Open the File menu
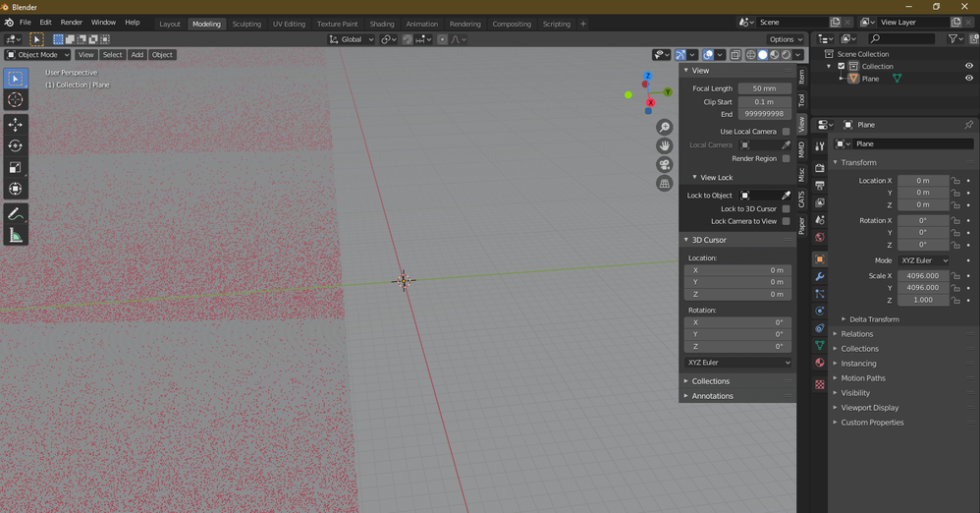Viewport: 980px width, 513px height. coord(25,23)
